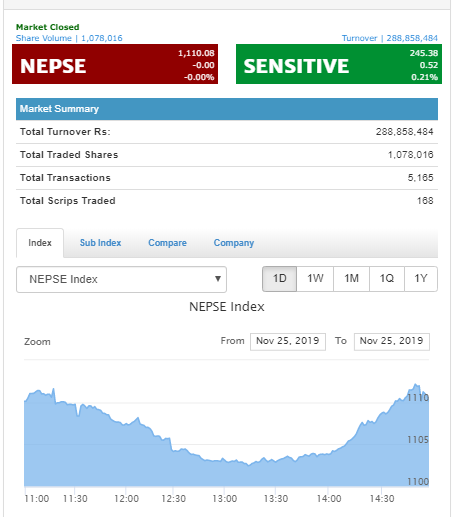This screenshot has width=460, height=517.
Task: Click the green SENSITIVE index box
Action: [339, 64]
